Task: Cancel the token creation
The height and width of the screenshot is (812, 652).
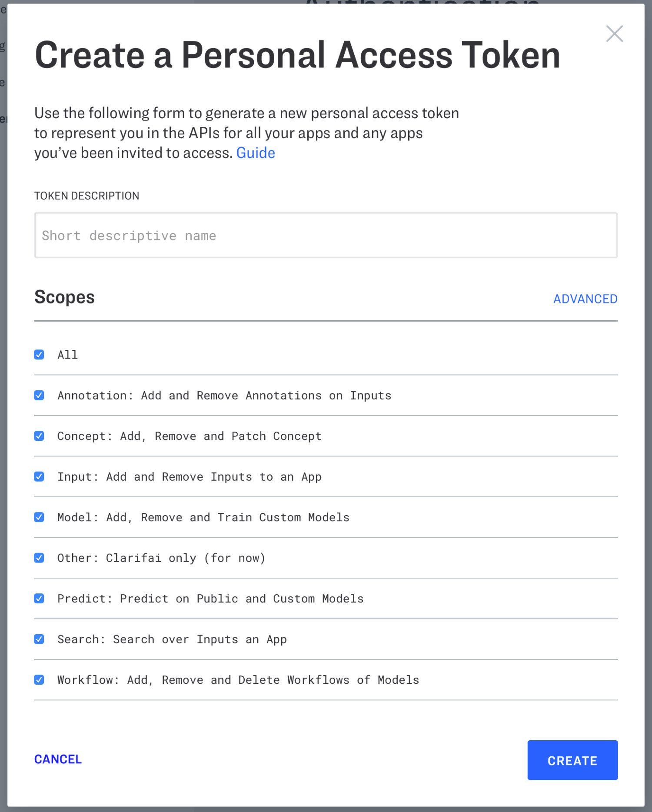Action: [x=58, y=759]
